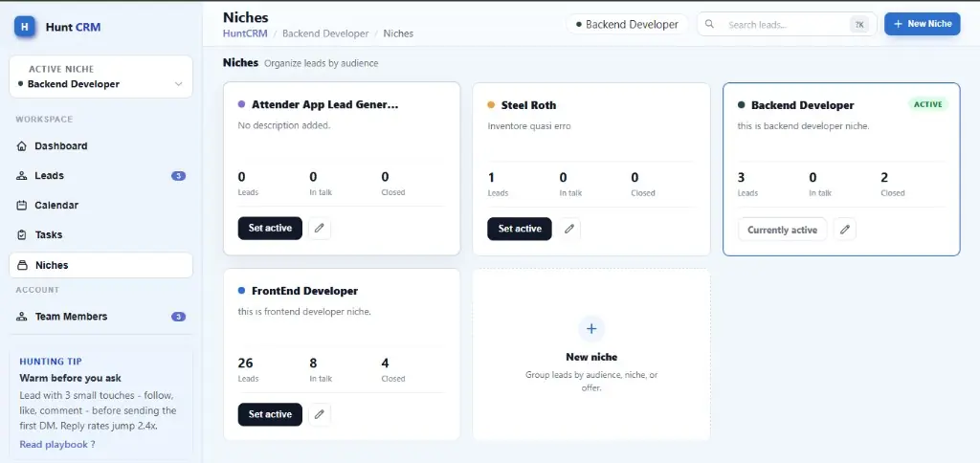Expand the Active Niche dropdown chevron
This screenshot has height=463, width=980.
(179, 84)
